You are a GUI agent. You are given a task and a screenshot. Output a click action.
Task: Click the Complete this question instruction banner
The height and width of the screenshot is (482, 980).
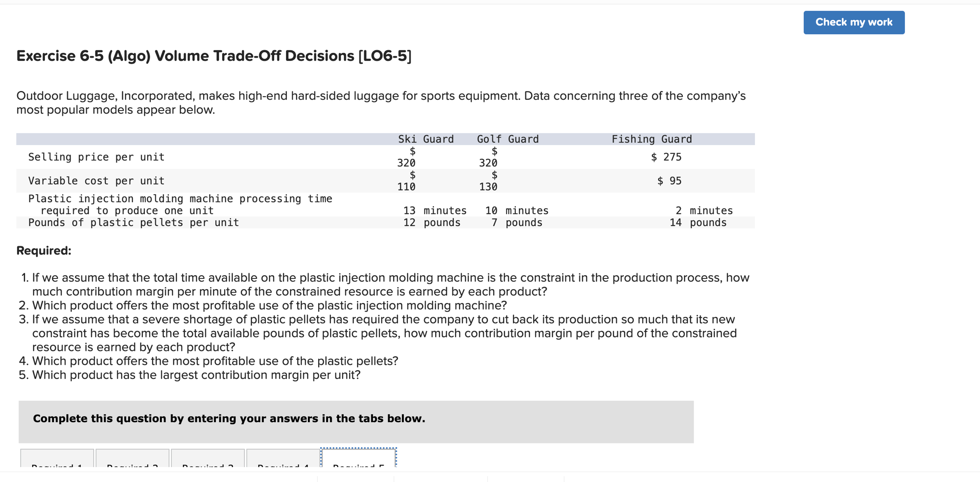pyautogui.click(x=229, y=418)
